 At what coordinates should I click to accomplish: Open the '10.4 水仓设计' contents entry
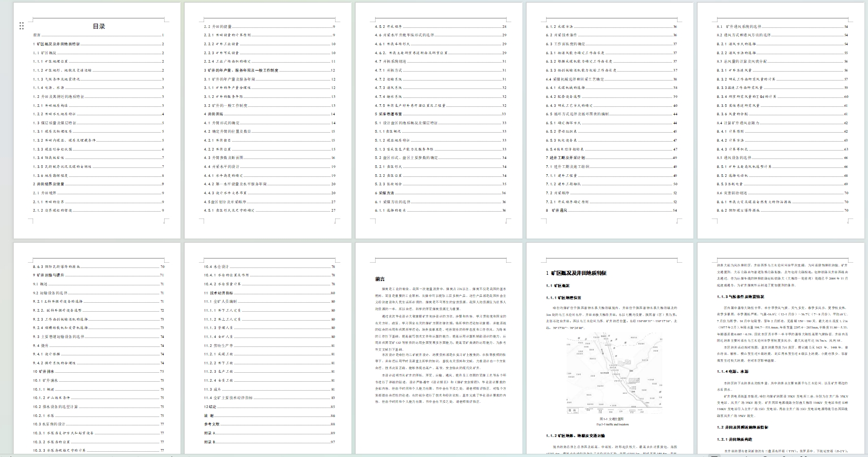point(269,266)
